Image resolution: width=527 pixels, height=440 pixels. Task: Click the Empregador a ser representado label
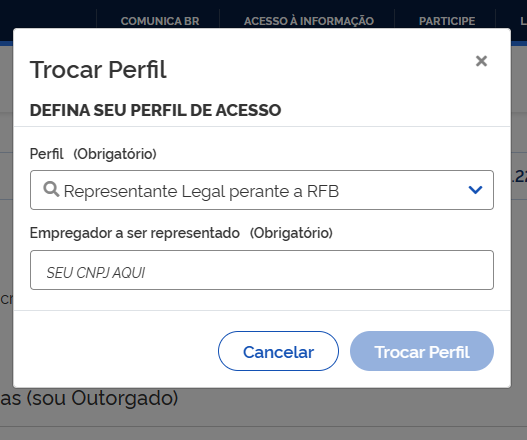[135, 233]
